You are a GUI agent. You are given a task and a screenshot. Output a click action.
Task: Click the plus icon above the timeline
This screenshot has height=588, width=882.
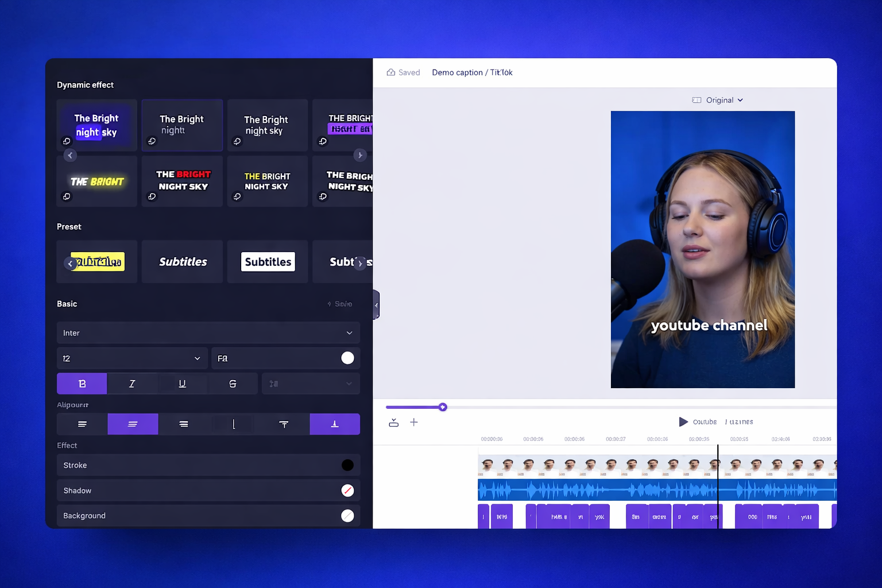coord(413,423)
